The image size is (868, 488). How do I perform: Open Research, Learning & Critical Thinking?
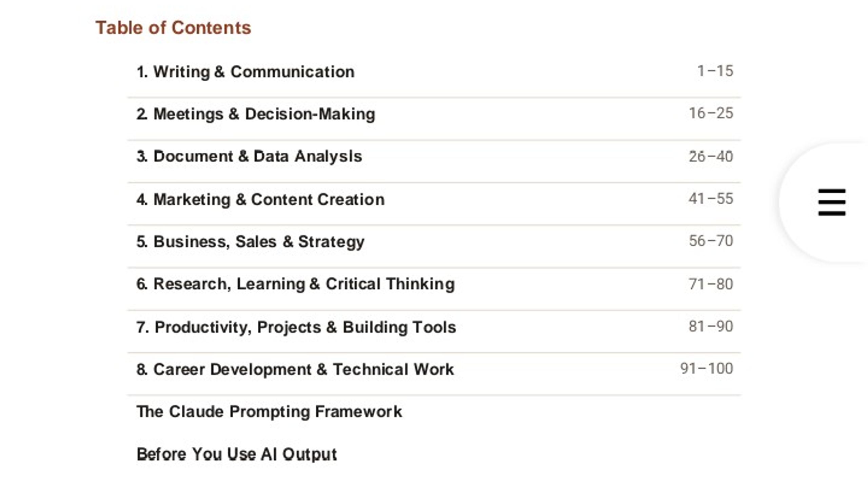coord(296,284)
